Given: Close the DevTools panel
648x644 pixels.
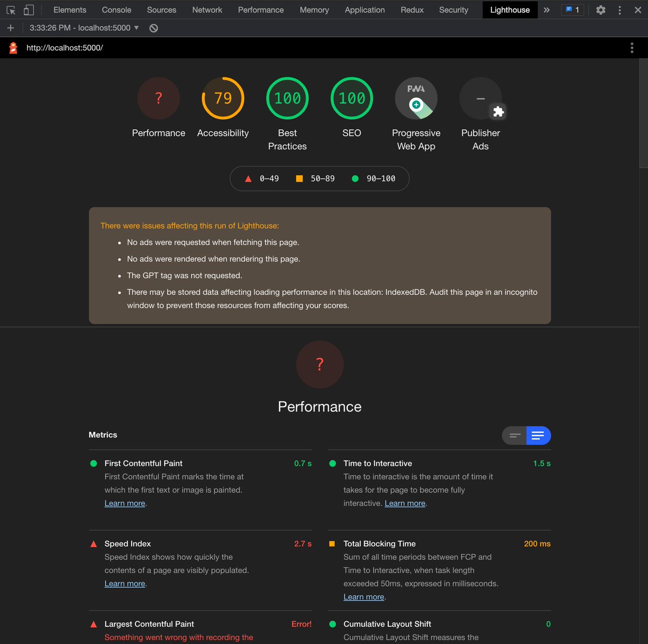Looking at the screenshot, I should coord(638,10).
